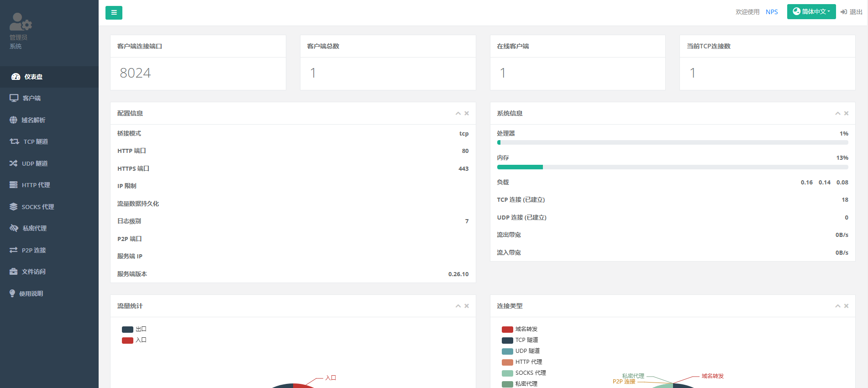This screenshot has width=868, height=388.
Task: Click the server icon beside HTTP 代理
Action: click(14, 185)
